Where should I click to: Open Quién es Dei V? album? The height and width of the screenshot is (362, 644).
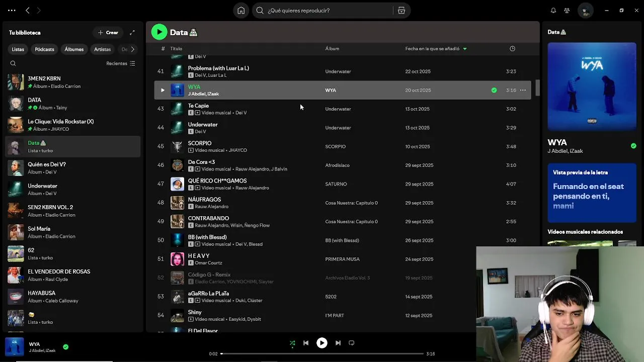[72, 168]
